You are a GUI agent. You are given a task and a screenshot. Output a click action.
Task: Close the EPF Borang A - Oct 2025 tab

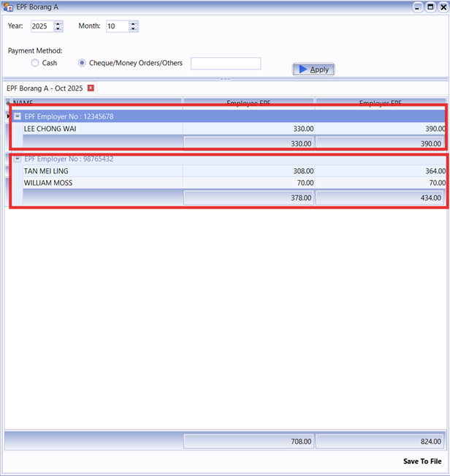91,88
